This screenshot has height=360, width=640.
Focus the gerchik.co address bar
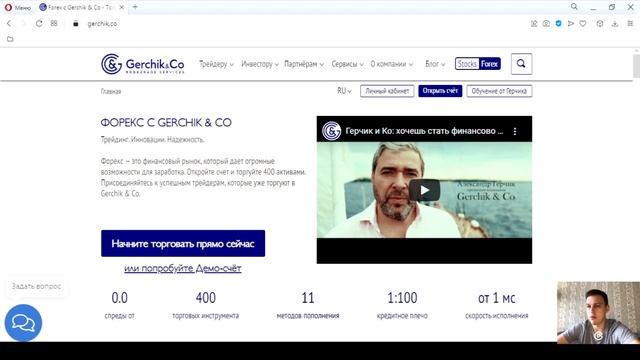[x=102, y=24]
